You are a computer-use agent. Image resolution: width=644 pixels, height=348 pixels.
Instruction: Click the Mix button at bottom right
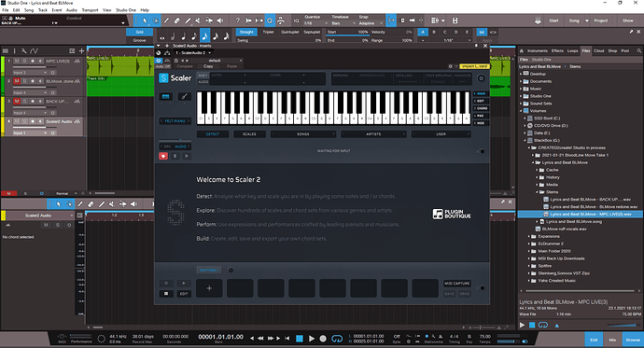click(612, 340)
